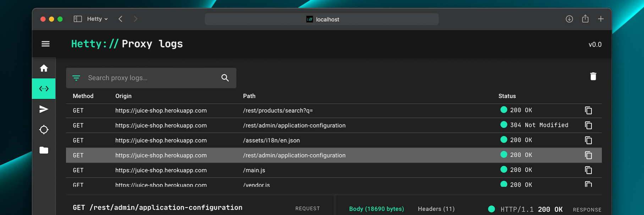Copy the 304 Not Modified request row

pyautogui.click(x=588, y=125)
